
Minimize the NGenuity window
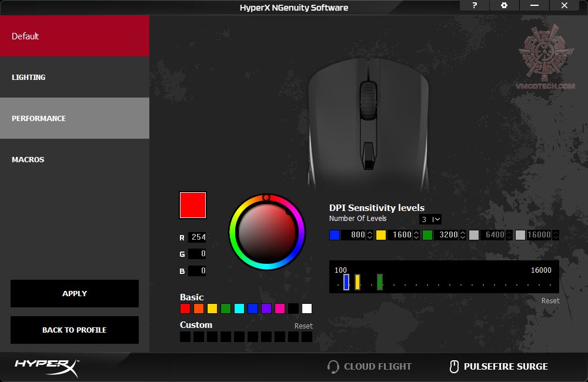[x=534, y=5]
